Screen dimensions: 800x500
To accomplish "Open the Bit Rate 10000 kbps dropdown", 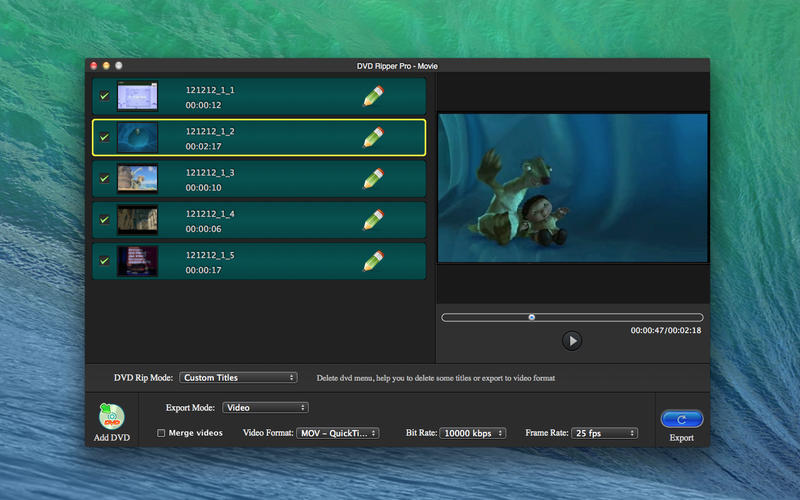I will point(472,433).
